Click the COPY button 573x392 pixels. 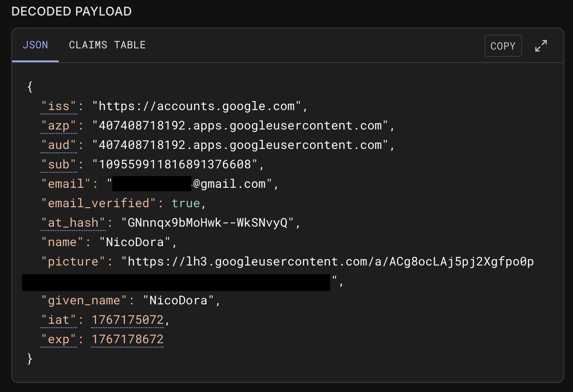(x=503, y=45)
